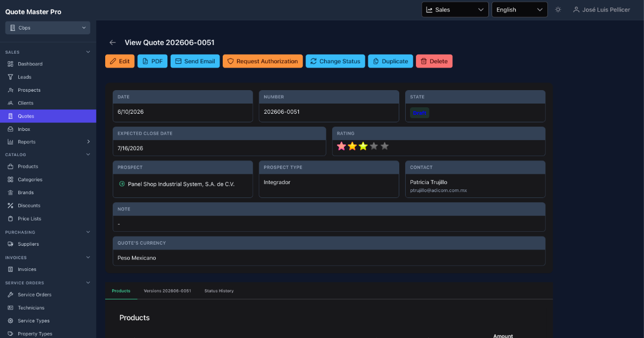Viewport: 644px width, 338px height.
Task: Switch to the Status History tab
Action: (219, 291)
